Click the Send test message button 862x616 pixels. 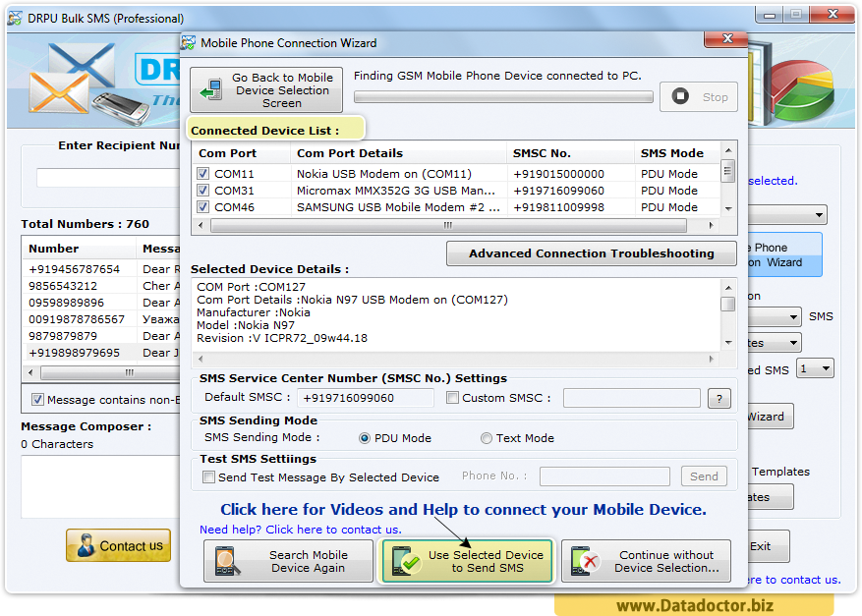click(704, 476)
